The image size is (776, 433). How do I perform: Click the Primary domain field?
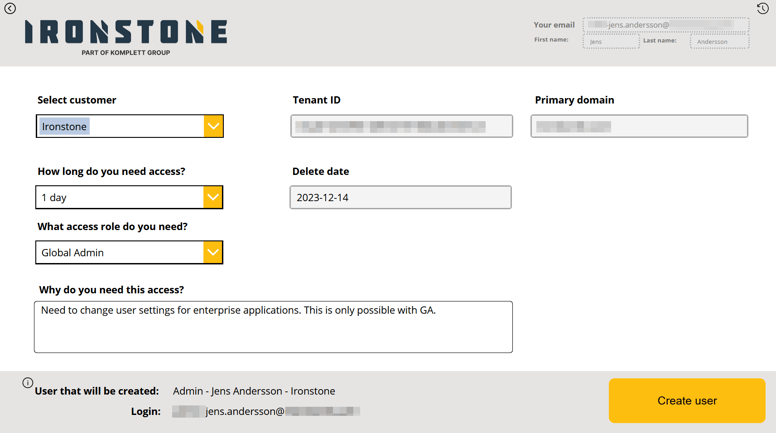tap(639, 126)
